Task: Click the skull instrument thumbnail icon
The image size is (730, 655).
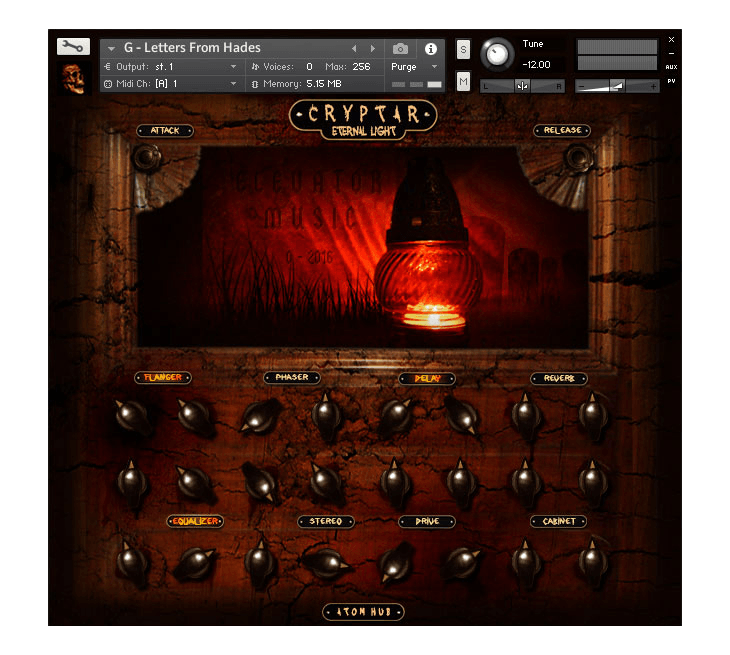Action: (x=73, y=76)
